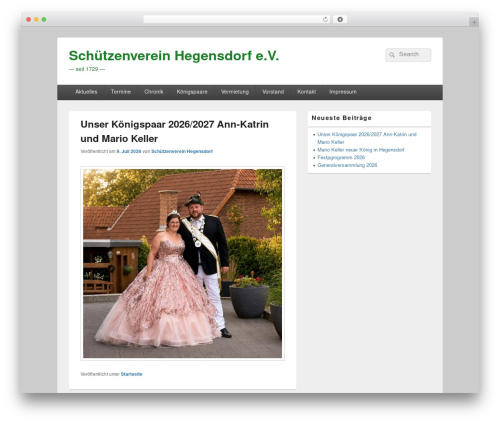Click the yellow minimize window button
Image resolution: width=500 pixels, height=423 pixels.
click(36, 19)
